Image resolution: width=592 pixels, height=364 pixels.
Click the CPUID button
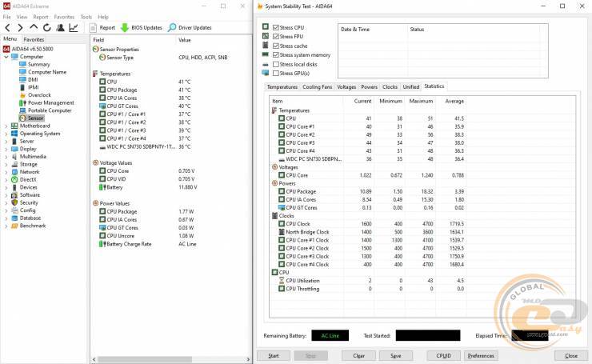click(443, 356)
